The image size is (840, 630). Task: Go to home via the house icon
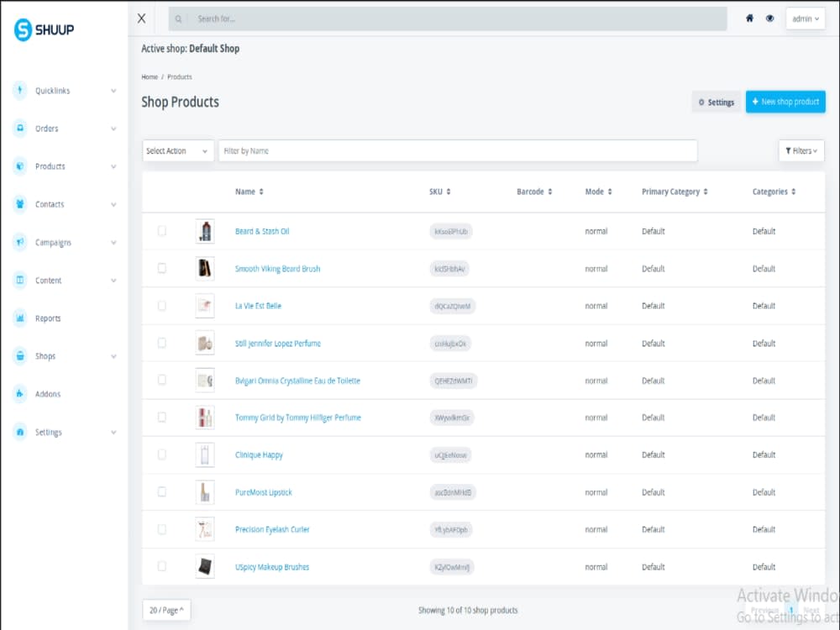click(749, 18)
